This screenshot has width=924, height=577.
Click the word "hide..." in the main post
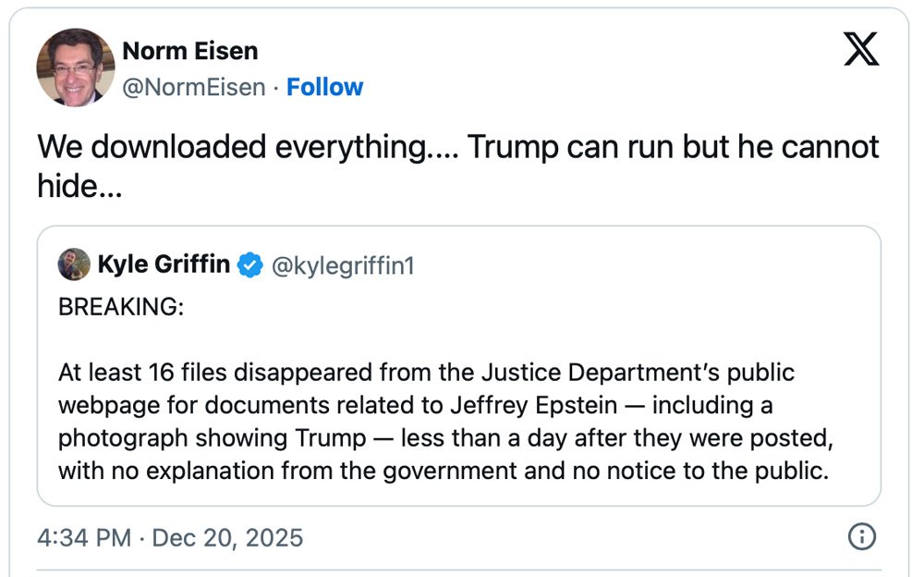click(80, 186)
